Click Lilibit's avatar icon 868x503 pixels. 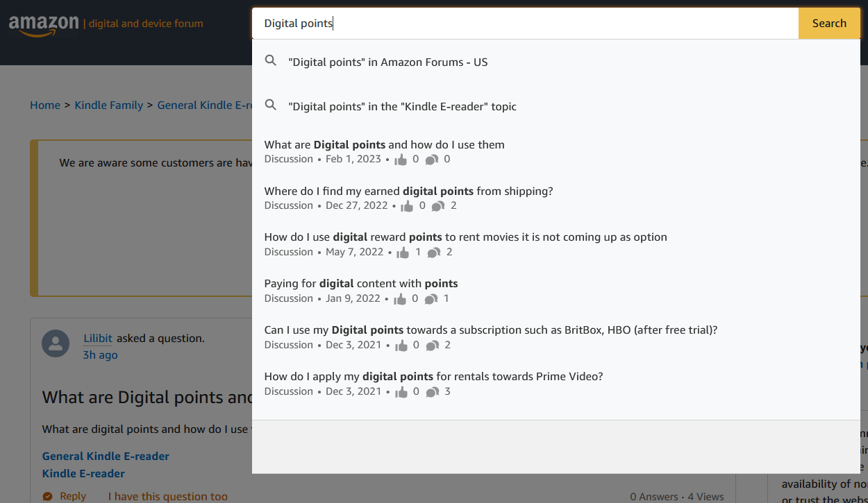[x=56, y=343]
